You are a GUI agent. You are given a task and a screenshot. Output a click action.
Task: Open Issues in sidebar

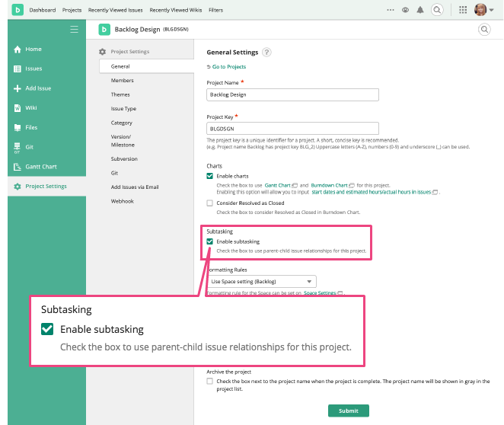47,69
